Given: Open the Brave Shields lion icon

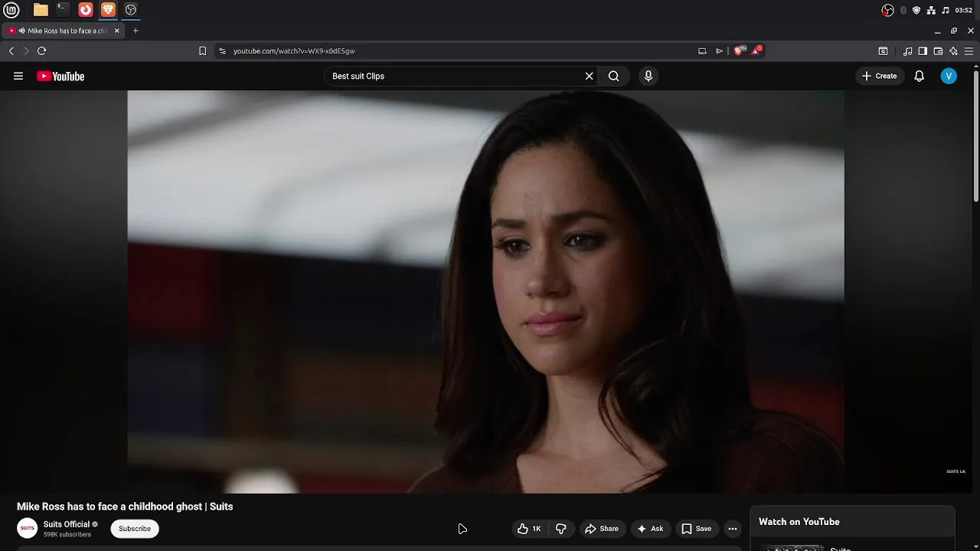Looking at the screenshot, I should pos(739,51).
